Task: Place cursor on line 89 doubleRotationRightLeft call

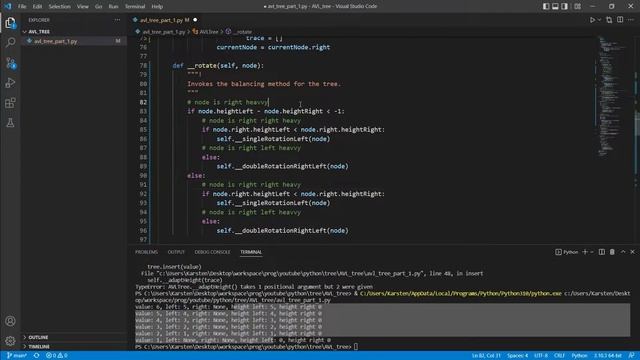Action: pyautogui.click(x=282, y=166)
